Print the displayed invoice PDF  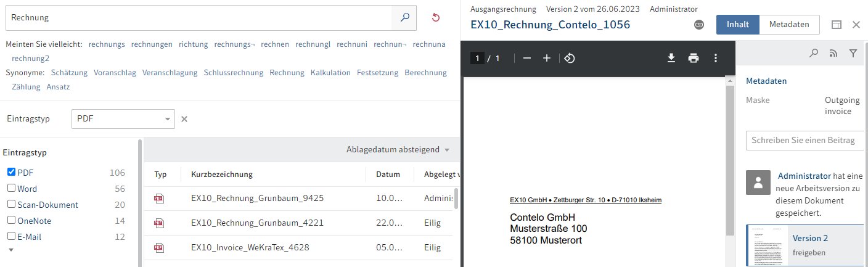[694, 58]
